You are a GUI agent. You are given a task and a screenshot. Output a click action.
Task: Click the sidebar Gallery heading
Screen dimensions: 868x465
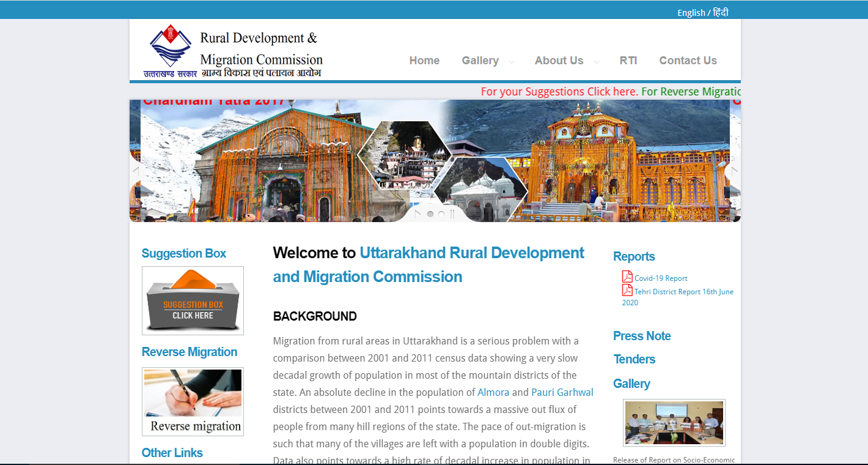tap(631, 384)
